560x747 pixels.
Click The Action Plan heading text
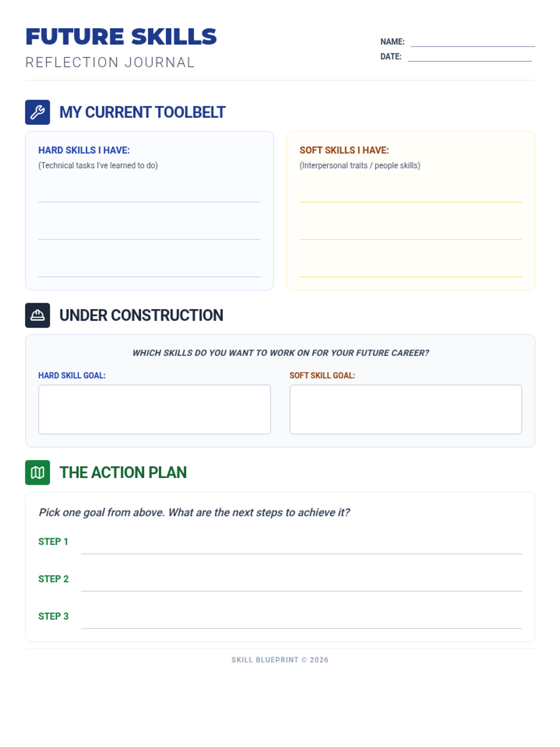[123, 472]
